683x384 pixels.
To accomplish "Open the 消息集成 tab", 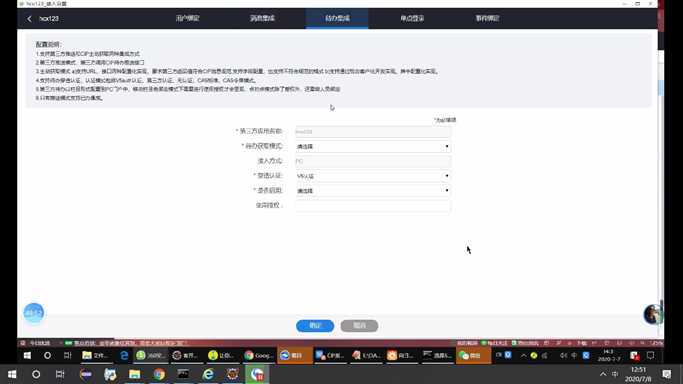I will pyautogui.click(x=262, y=18).
